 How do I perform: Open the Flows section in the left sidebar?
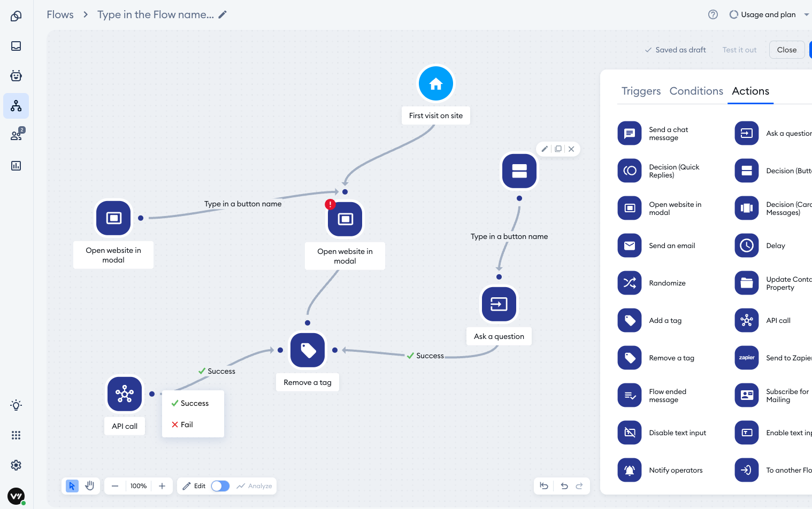pyautogui.click(x=16, y=106)
